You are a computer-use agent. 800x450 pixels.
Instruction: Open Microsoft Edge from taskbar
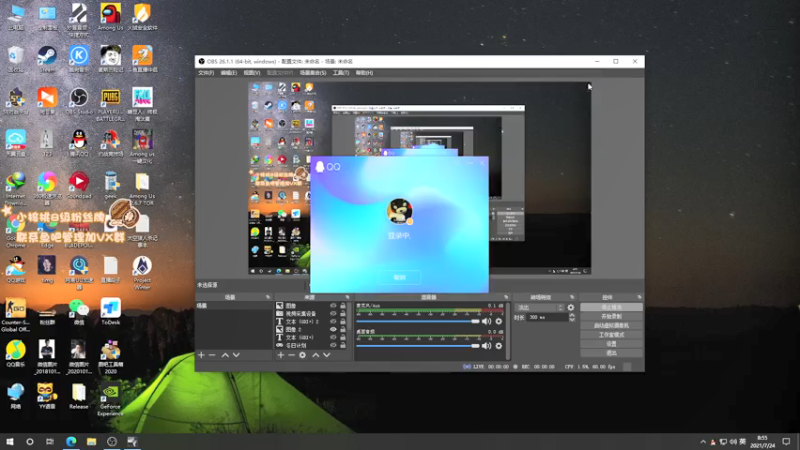click(71, 441)
